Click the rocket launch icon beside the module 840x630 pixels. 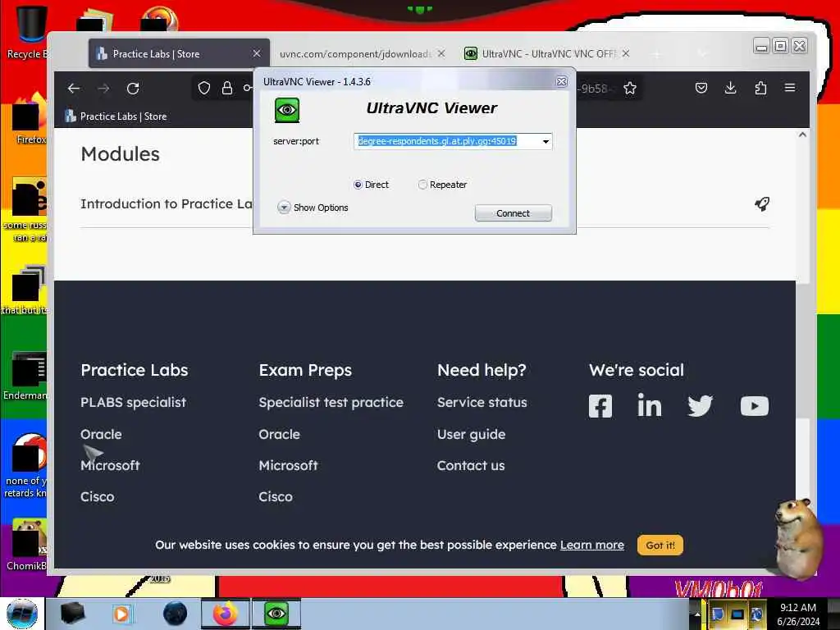click(762, 203)
